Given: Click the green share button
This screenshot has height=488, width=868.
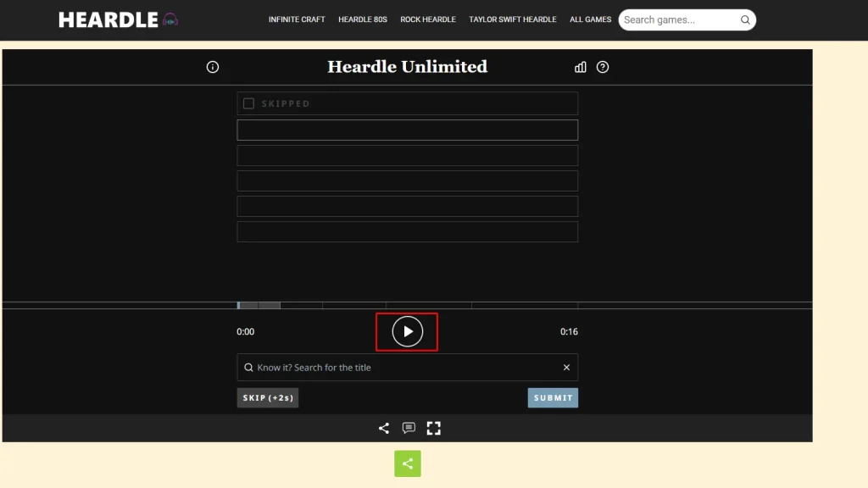Looking at the screenshot, I should pyautogui.click(x=408, y=463).
